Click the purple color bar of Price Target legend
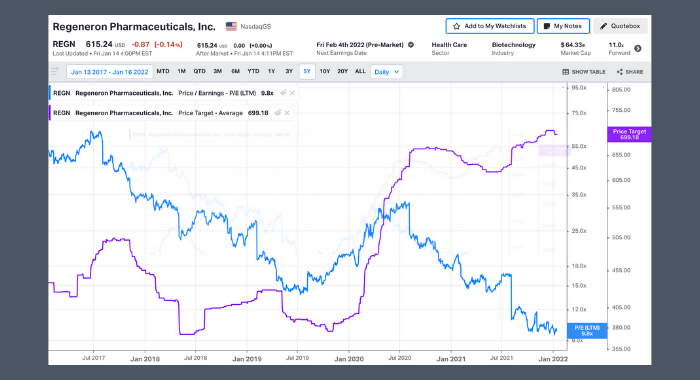This screenshot has width=700, height=380. [x=50, y=113]
